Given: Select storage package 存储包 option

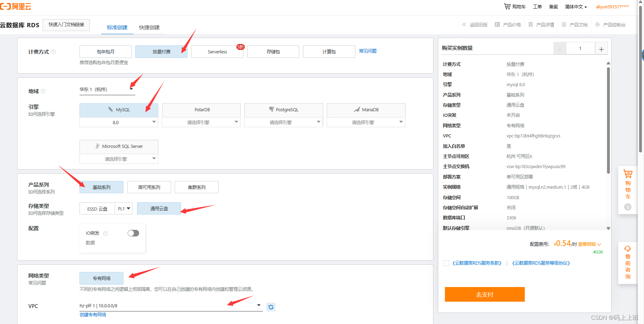Looking at the screenshot, I should [273, 52].
